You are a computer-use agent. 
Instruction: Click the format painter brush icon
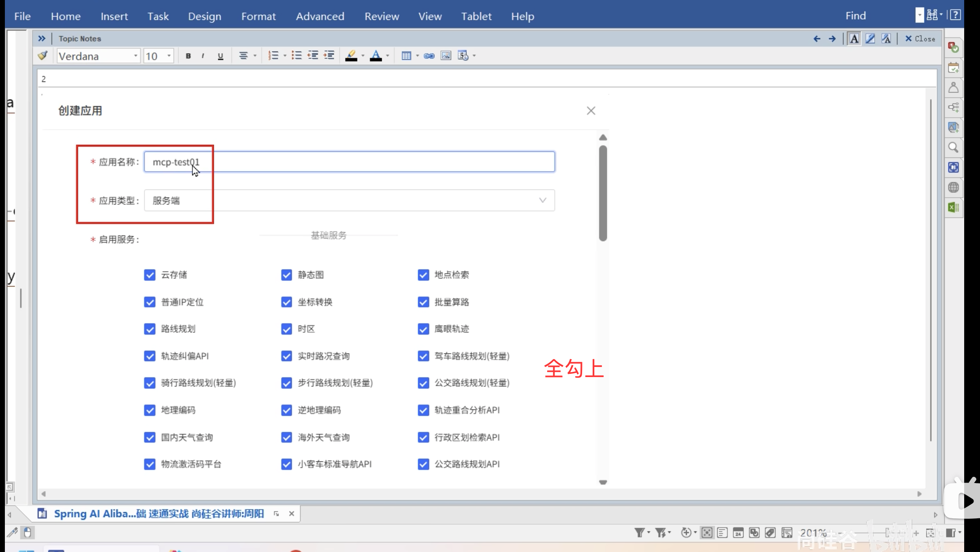(43, 56)
